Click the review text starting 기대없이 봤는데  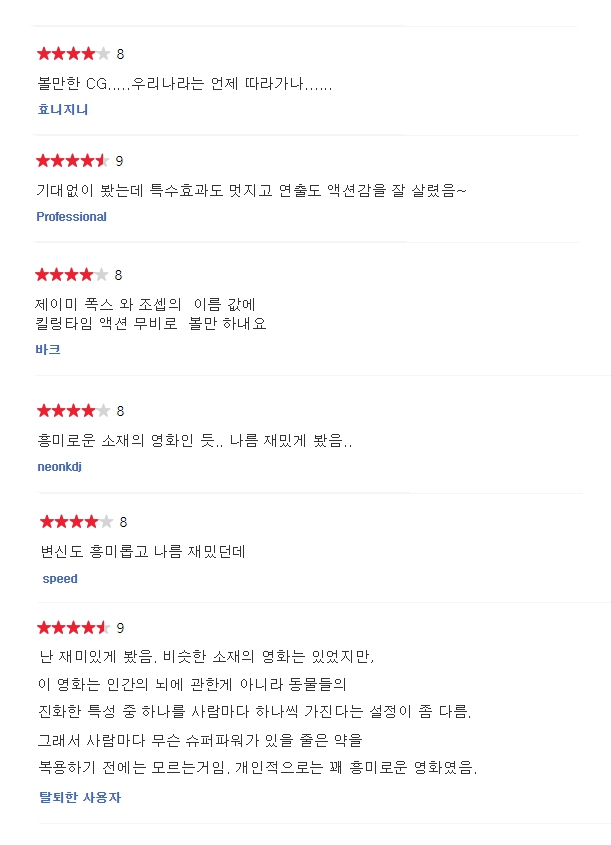click(251, 190)
